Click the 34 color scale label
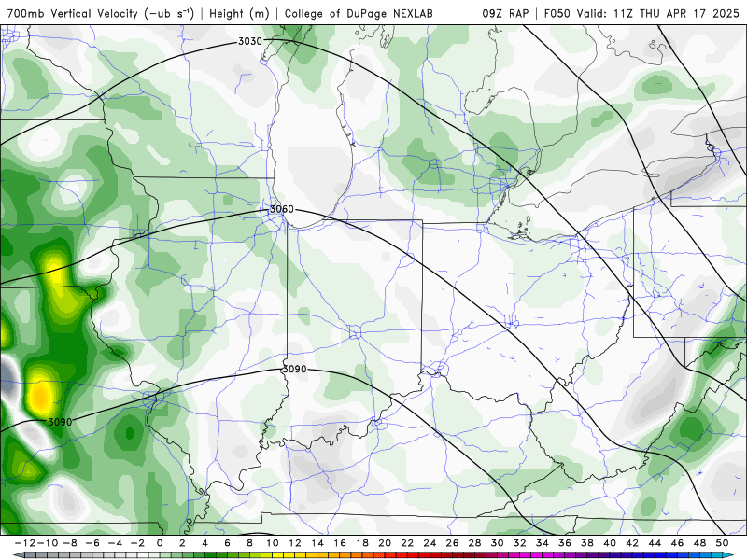Image resolution: width=747 pixels, height=560 pixels. click(x=543, y=543)
